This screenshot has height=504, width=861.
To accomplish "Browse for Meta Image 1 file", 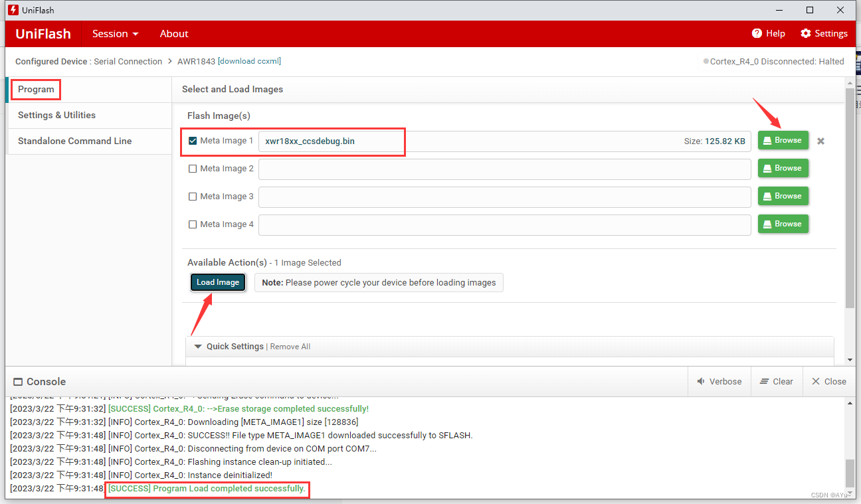I will (783, 140).
